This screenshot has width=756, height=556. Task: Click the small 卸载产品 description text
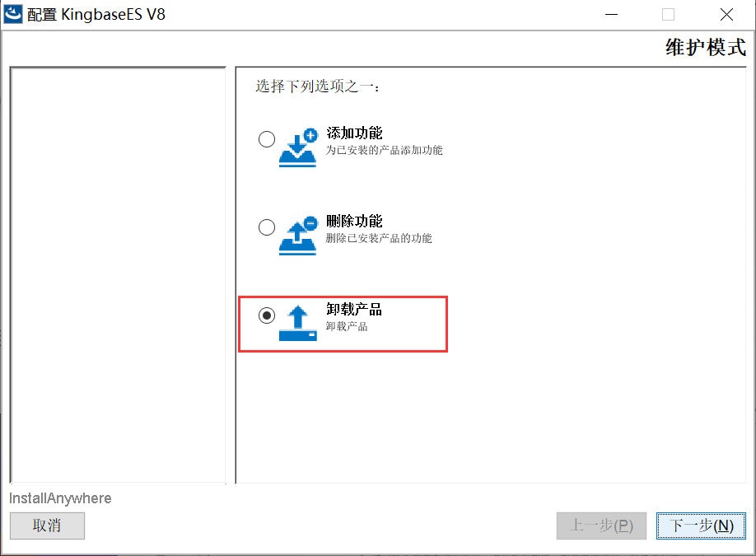347,326
